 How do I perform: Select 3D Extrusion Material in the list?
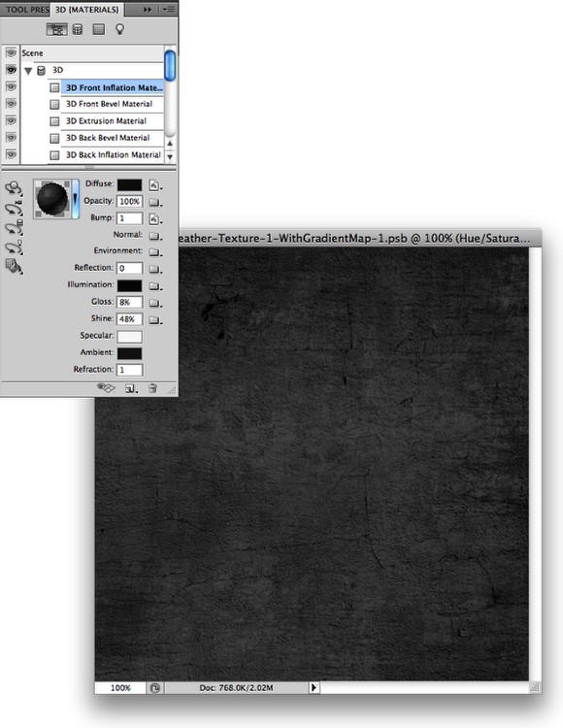[x=106, y=121]
